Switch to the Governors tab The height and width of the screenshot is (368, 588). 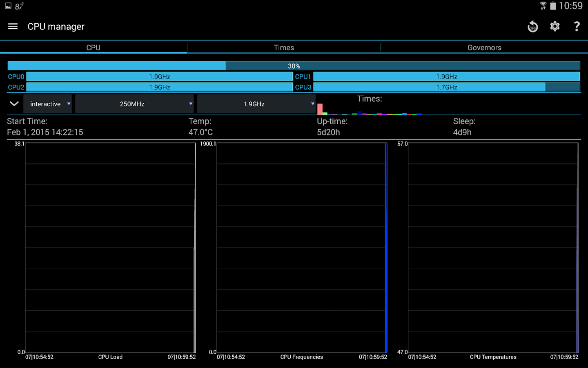(484, 47)
